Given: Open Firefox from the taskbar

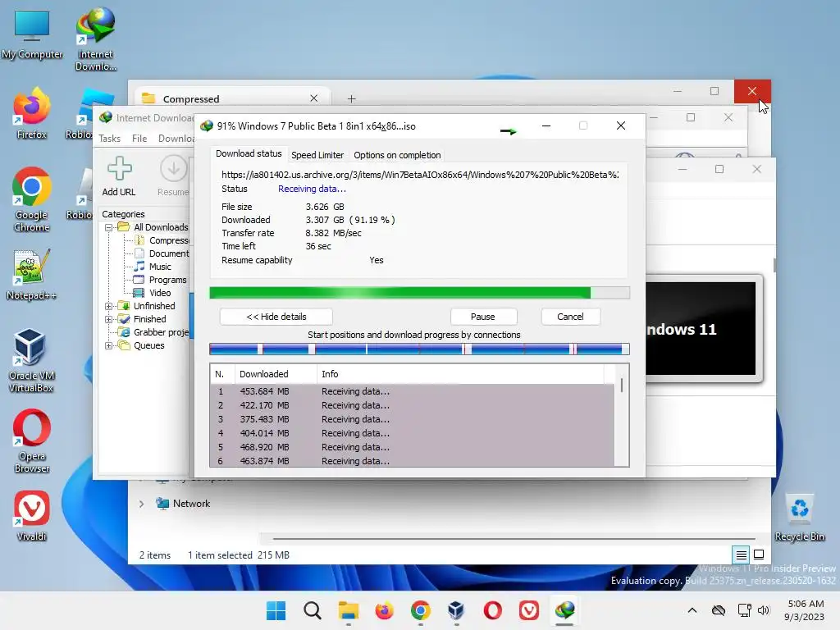Looking at the screenshot, I should tap(384, 610).
